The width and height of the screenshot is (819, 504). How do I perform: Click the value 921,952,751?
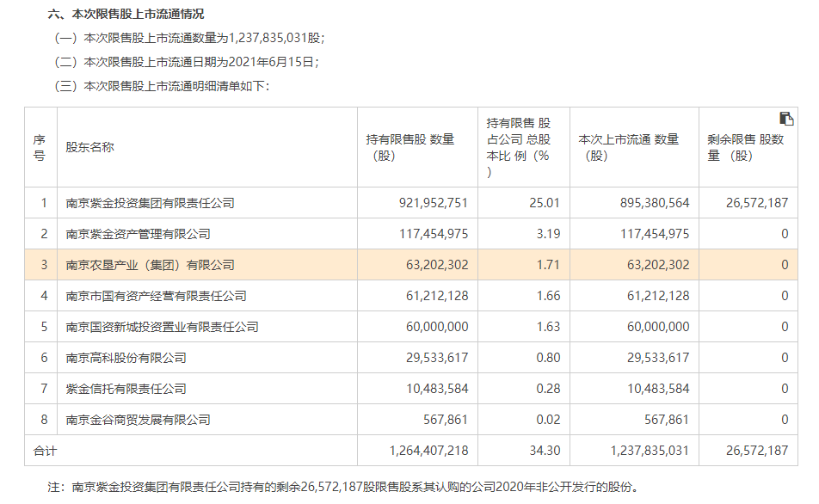[x=434, y=203]
